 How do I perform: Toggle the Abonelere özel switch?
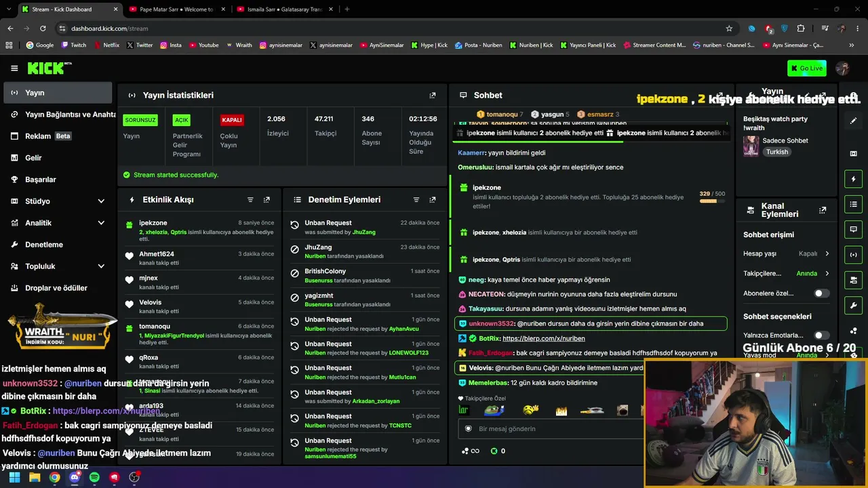[x=821, y=293]
